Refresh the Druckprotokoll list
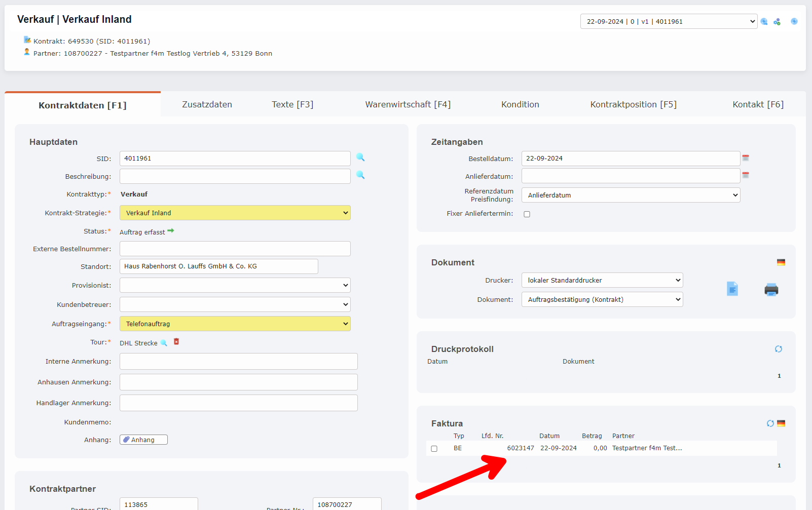This screenshot has width=812, height=510. (779, 348)
